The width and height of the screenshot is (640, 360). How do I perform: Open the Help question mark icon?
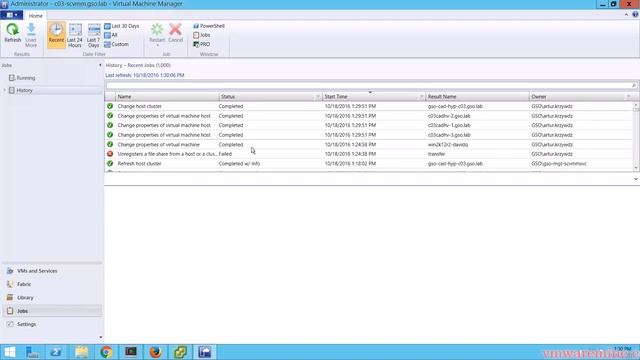click(x=635, y=14)
